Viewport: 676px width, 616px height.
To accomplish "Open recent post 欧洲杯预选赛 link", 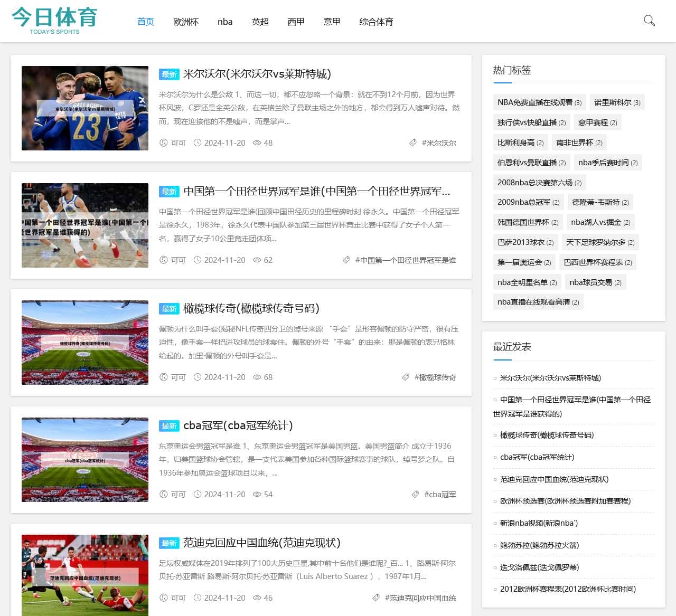I will [x=565, y=501].
